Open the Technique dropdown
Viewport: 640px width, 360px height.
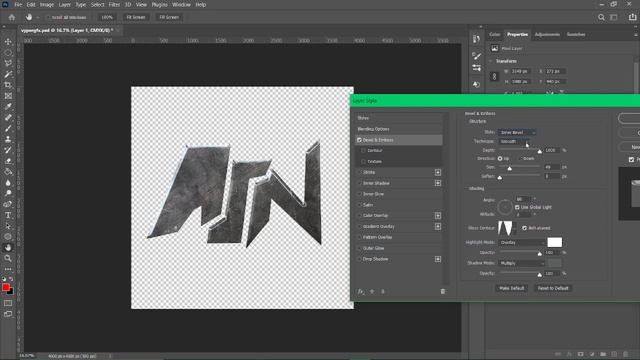[513, 142]
